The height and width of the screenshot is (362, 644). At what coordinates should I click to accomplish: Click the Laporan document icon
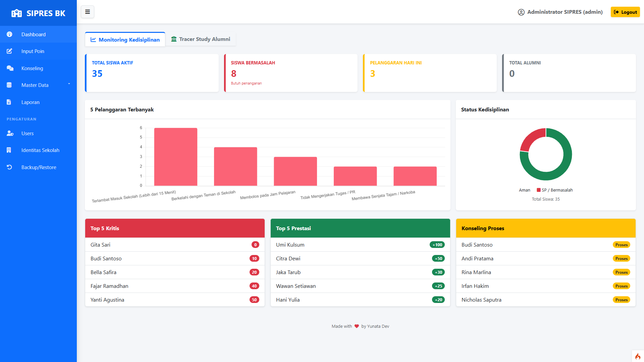9,102
